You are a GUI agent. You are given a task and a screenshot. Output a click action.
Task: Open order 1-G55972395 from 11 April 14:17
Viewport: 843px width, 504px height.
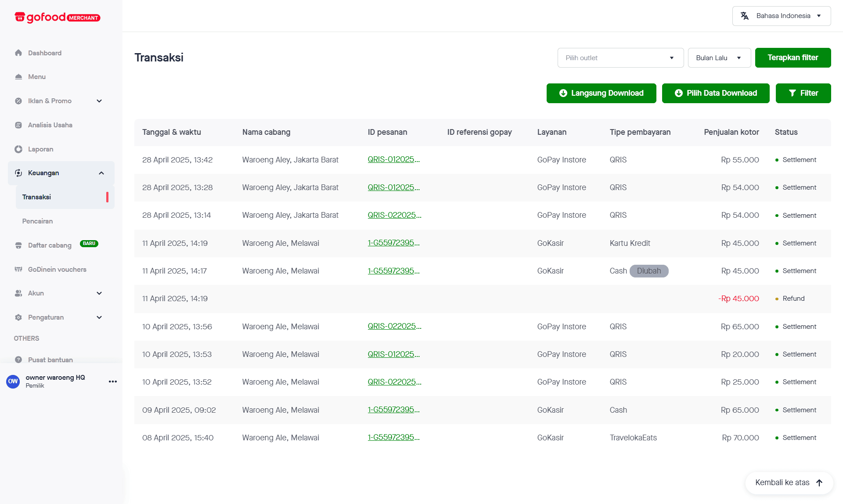coord(394,271)
